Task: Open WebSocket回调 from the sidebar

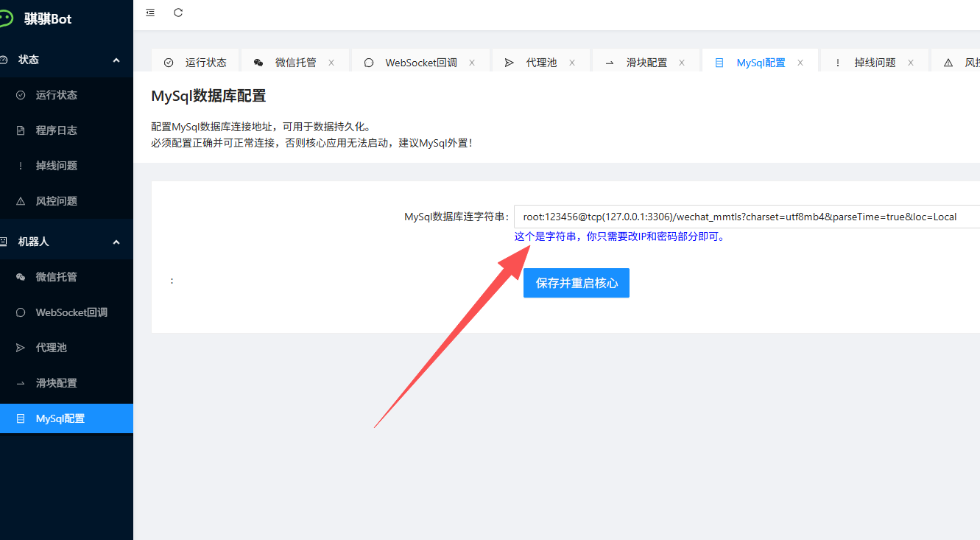Action: coord(71,312)
